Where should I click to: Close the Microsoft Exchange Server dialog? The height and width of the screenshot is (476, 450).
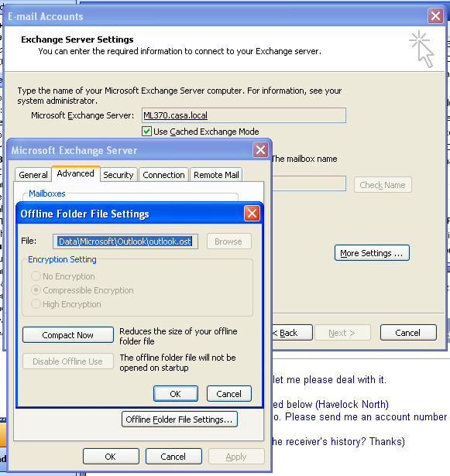click(x=260, y=149)
